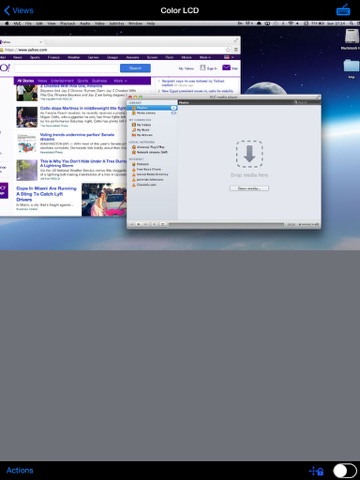Toggle the switch in the bottom bar
360x480 pixels.
(x=345, y=471)
